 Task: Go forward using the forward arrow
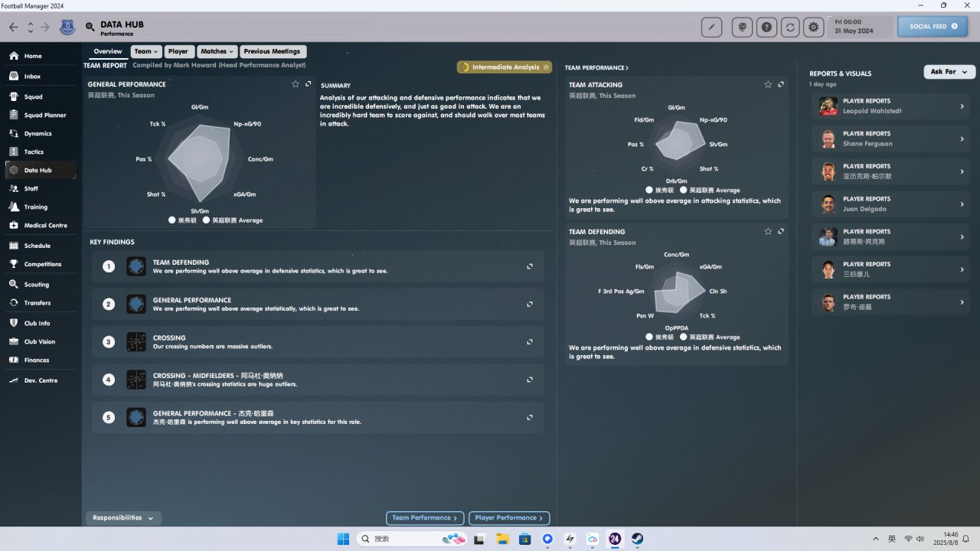45,28
